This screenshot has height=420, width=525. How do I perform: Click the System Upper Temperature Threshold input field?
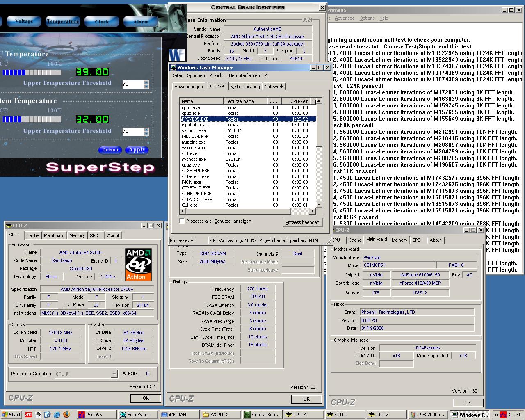pyautogui.click(x=133, y=131)
